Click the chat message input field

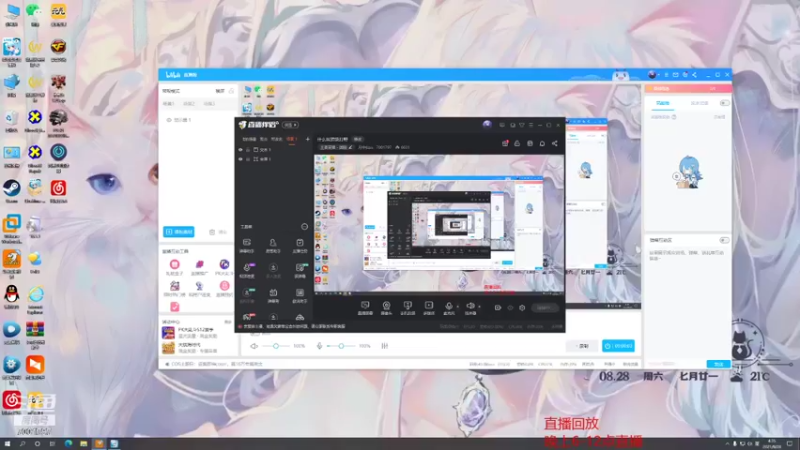(676, 364)
